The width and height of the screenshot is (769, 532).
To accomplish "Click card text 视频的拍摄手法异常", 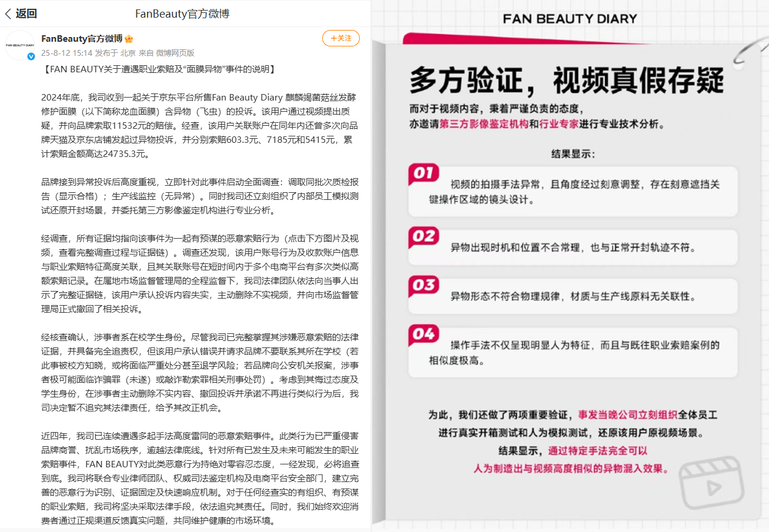I will (574, 192).
